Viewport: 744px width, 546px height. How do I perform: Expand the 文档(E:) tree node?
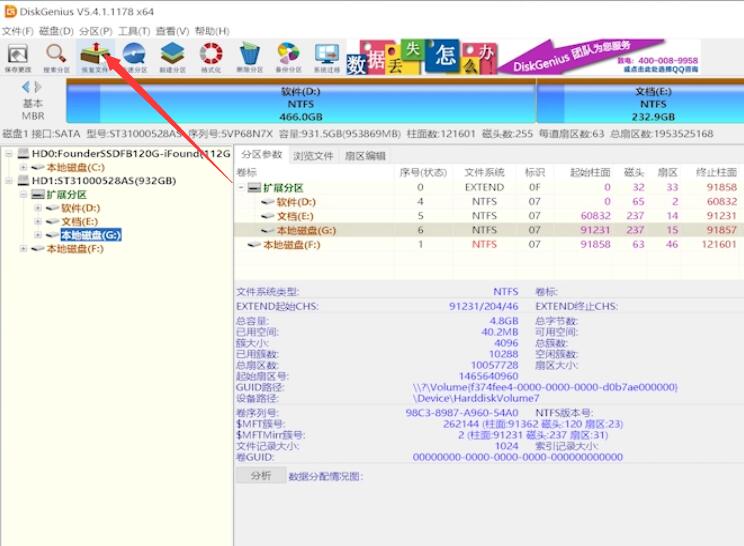coord(38,222)
